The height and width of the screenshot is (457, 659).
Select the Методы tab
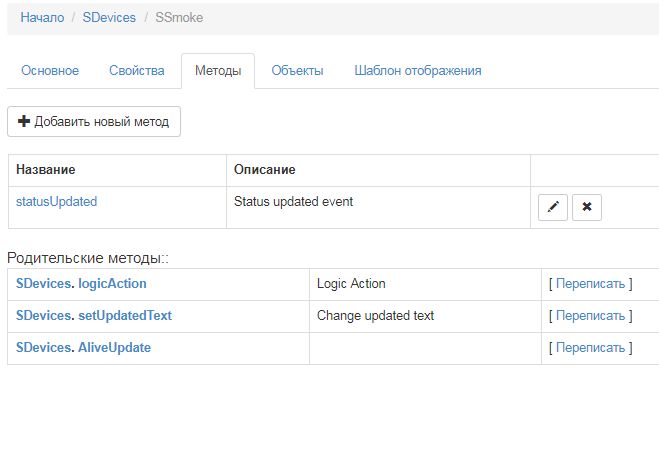click(218, 71)
